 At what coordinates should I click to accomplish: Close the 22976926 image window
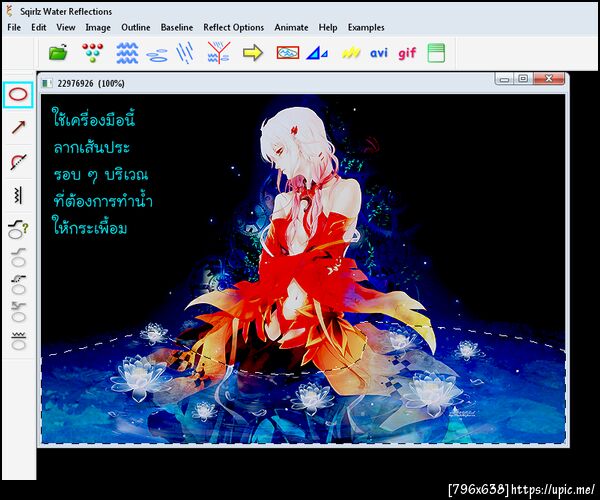click(x=549, y=79)
